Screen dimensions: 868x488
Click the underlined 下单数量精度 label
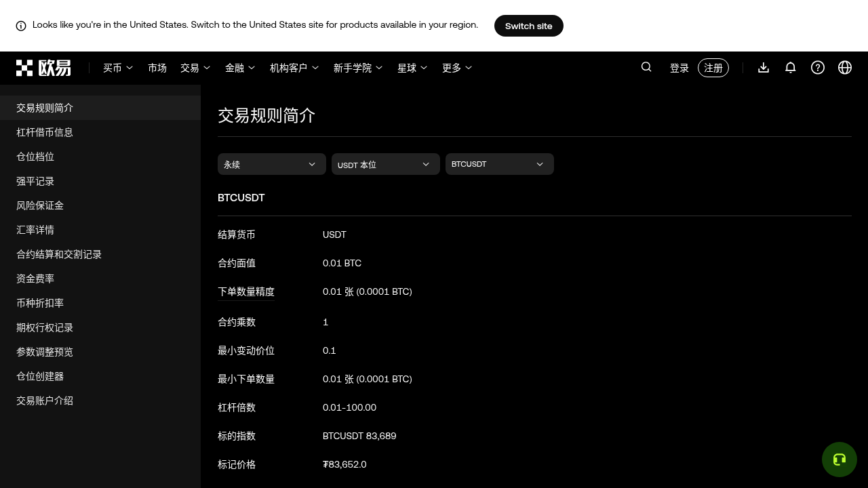[x=246, y=291]
